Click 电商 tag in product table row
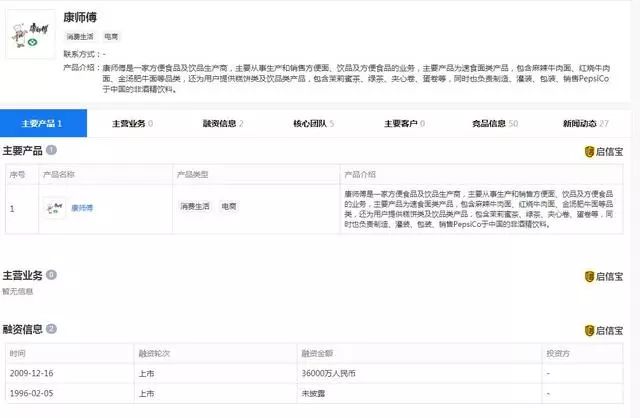The height and width of the screenshot is (418, 640). [x=229, y=207]
